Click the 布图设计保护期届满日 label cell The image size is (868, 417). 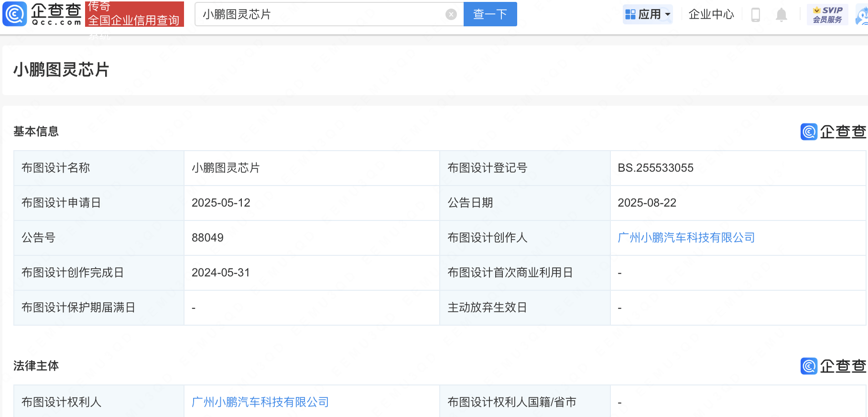99,307
